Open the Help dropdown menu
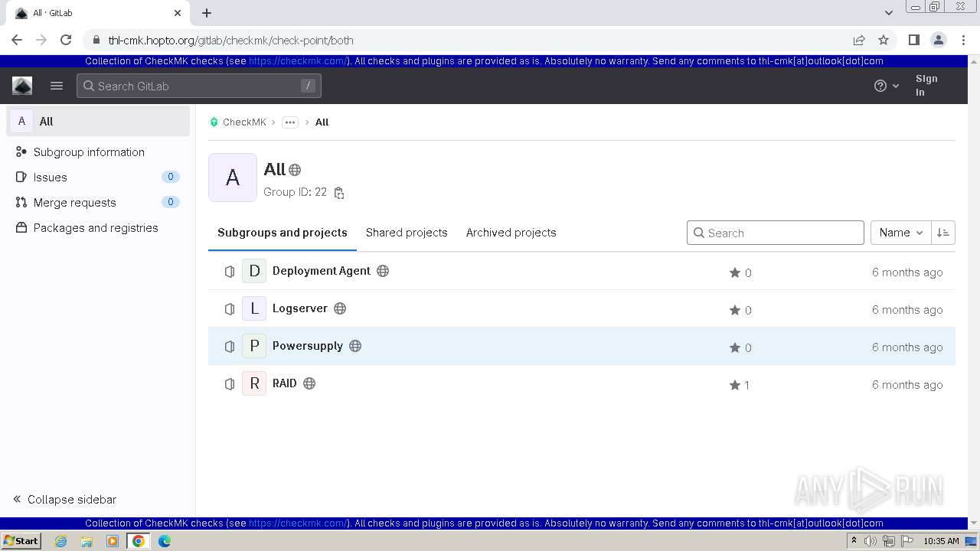This screenshot has width=980, height=551. [x=887, y=86]
